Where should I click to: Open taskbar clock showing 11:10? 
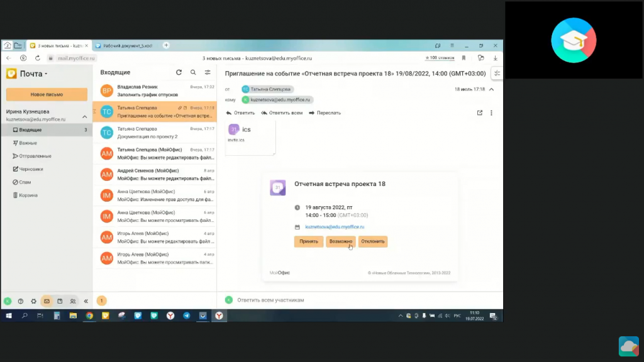point(474,315)
